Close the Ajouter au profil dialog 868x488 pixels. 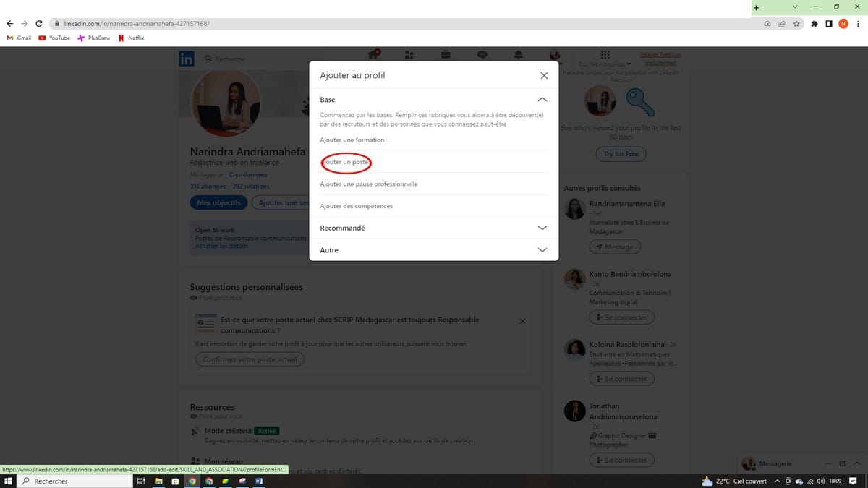(544, 75)
